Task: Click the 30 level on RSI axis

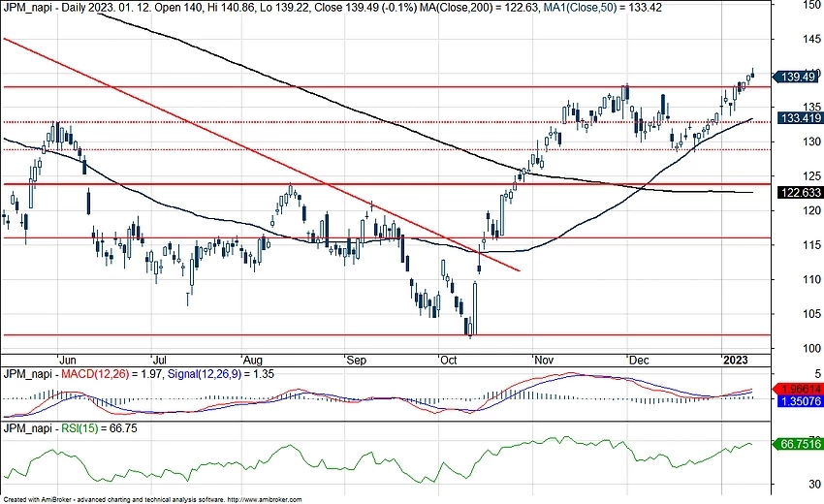Action: pyautogui.click(x=814, y=484)
